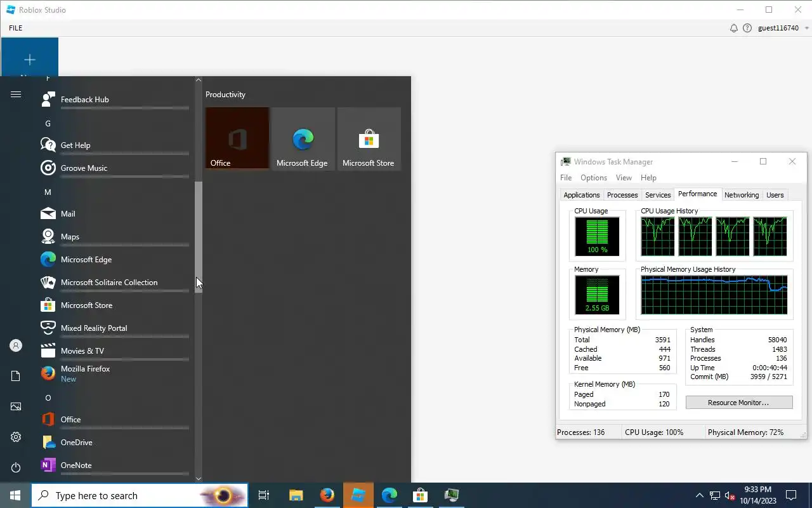Screen dimensions: 812x508
Task: Click the app list scrollbar thumb
Action: pos(199,236)
